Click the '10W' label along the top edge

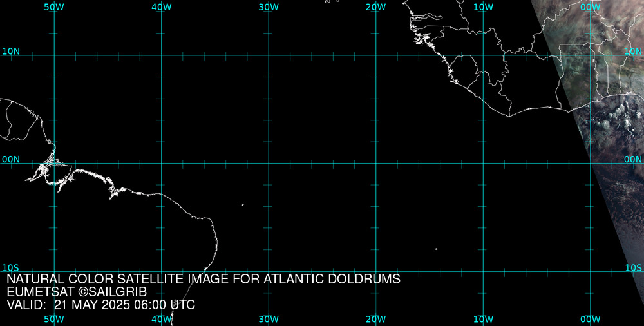click(x=483, y=7)
